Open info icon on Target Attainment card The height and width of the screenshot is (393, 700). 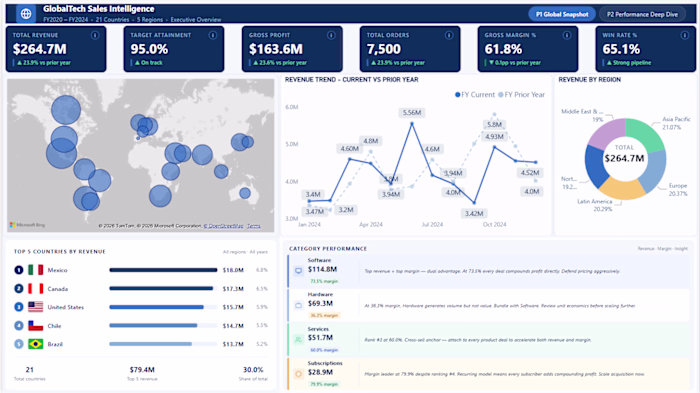[x=212, y=35]
